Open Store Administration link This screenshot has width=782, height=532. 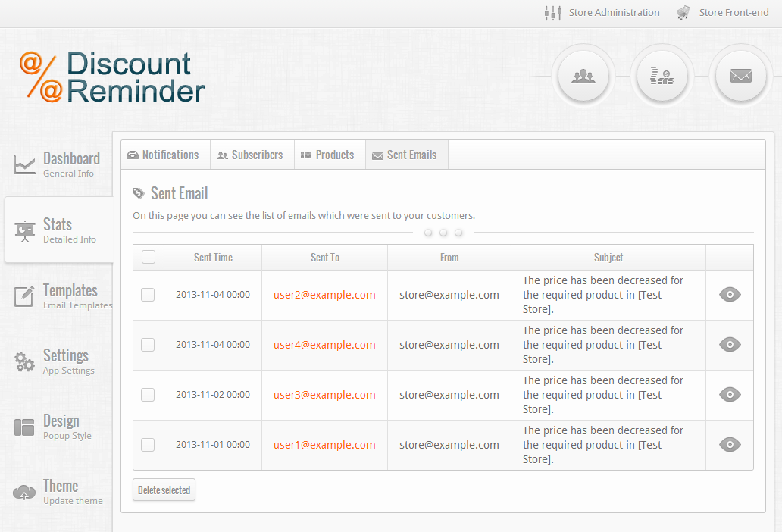point(603,12)
